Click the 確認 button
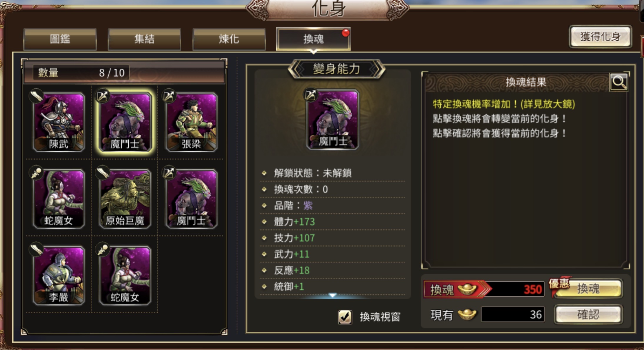 tap(588, 314)
